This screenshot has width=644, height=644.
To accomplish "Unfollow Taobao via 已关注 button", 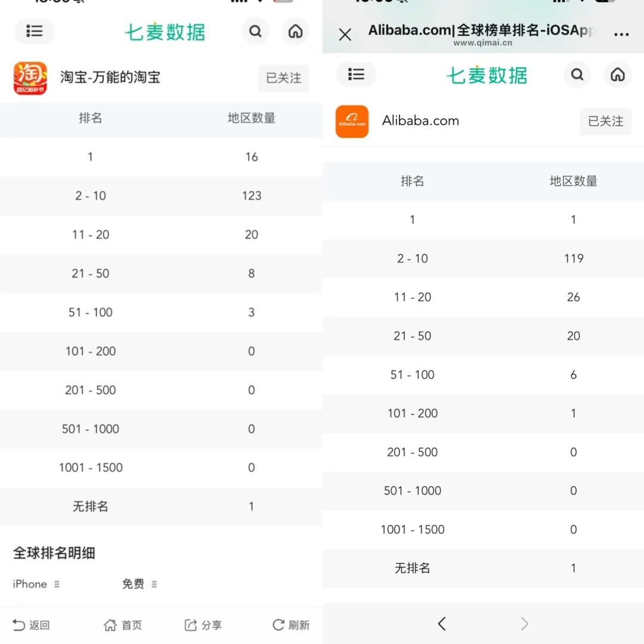I will [284, 78].
